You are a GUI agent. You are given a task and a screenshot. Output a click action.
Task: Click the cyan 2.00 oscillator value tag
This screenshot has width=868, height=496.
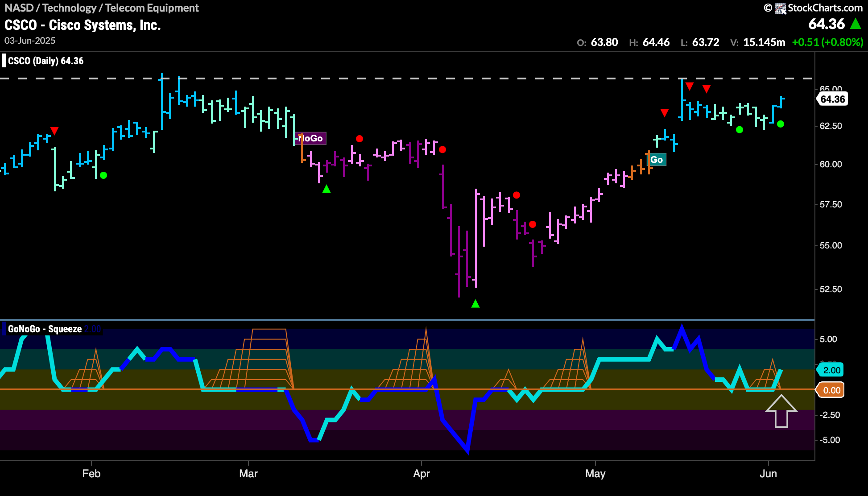click(831, 370)
